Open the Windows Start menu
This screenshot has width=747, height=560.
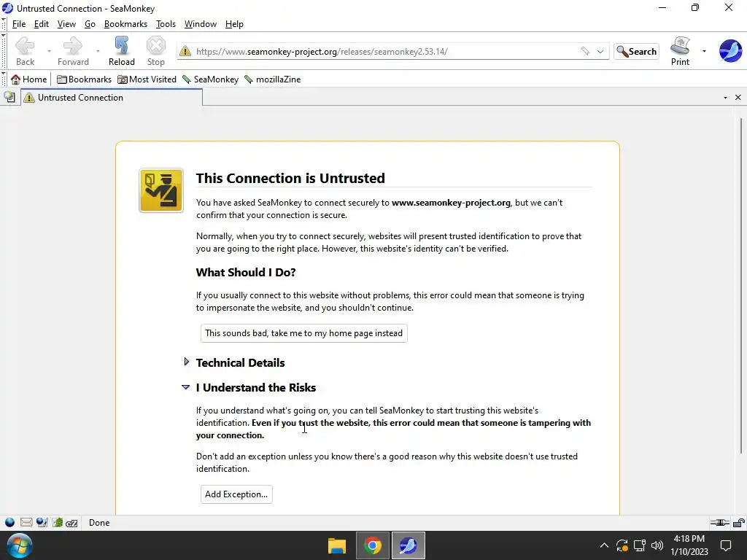[x=20, y=545]
